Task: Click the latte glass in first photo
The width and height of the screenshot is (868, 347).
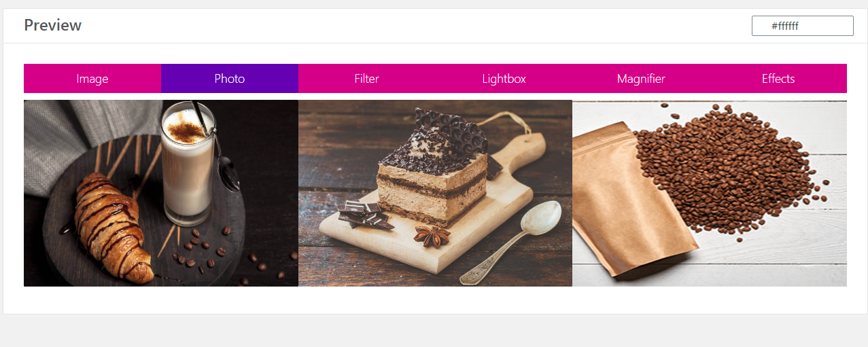Action: pos(188,165)
